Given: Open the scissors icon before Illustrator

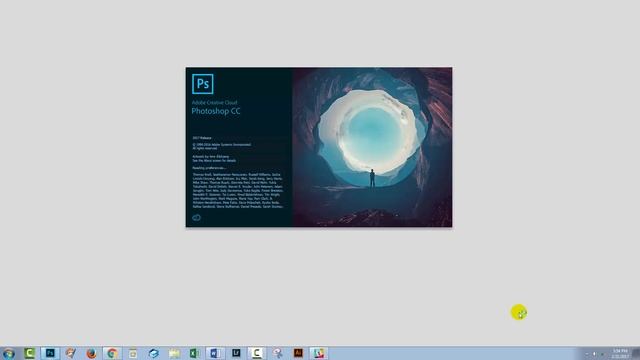Looking at the screenshot, I should coord(278,353).
